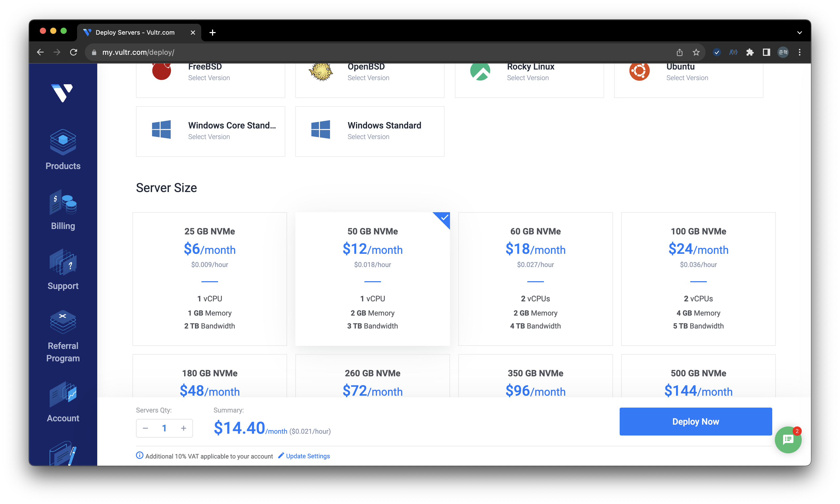This screenshot has width=840, height=504.
Task: Click the Deploy Now button
Action: [696, 421]
